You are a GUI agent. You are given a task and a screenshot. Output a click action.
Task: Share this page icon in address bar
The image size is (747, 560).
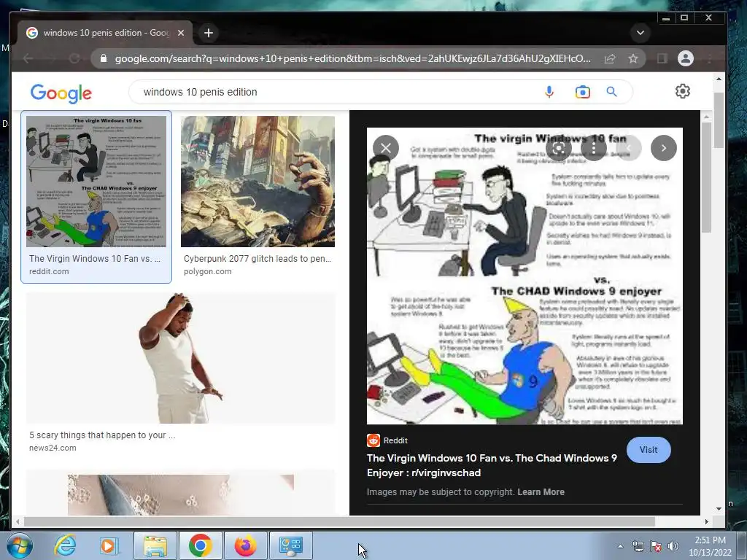610,58
